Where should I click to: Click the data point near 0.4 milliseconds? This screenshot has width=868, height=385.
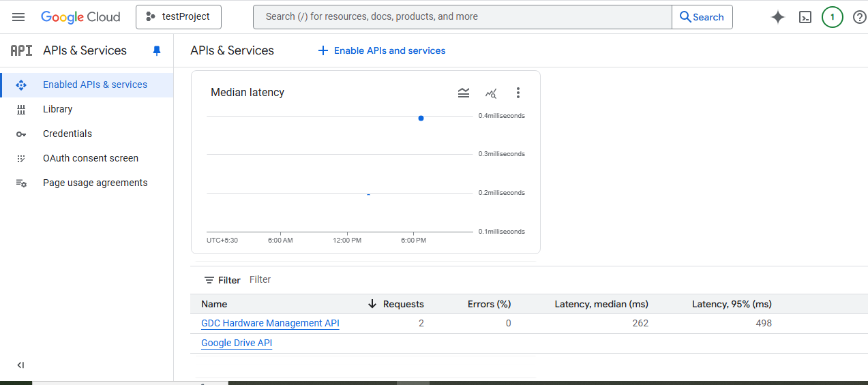[421, 119]
